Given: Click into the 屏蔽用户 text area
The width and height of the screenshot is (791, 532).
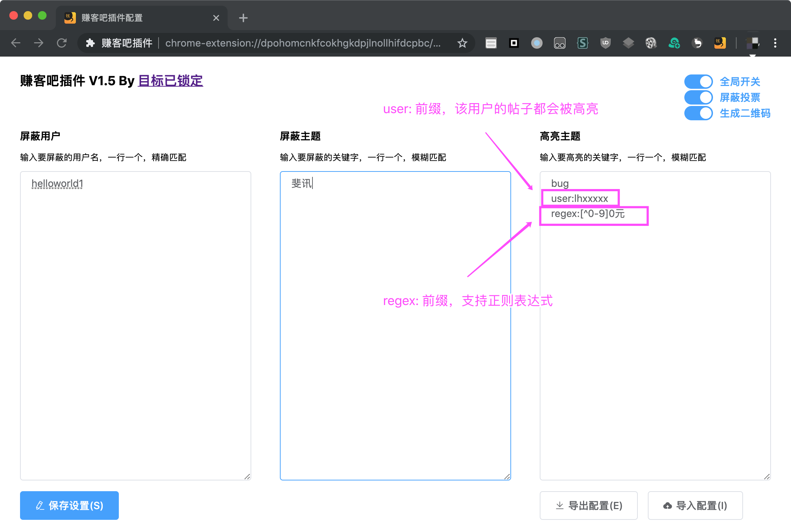Looking at the screenshot, I should [136, 325].
